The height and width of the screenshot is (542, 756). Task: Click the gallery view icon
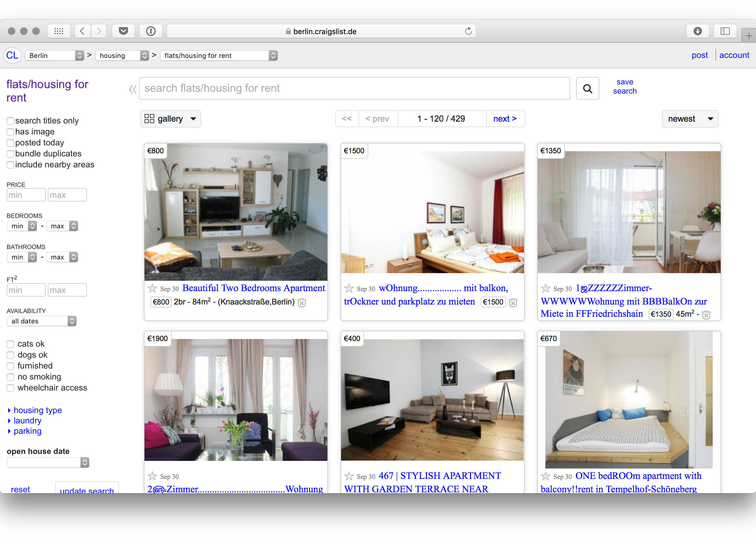(150, 119)
